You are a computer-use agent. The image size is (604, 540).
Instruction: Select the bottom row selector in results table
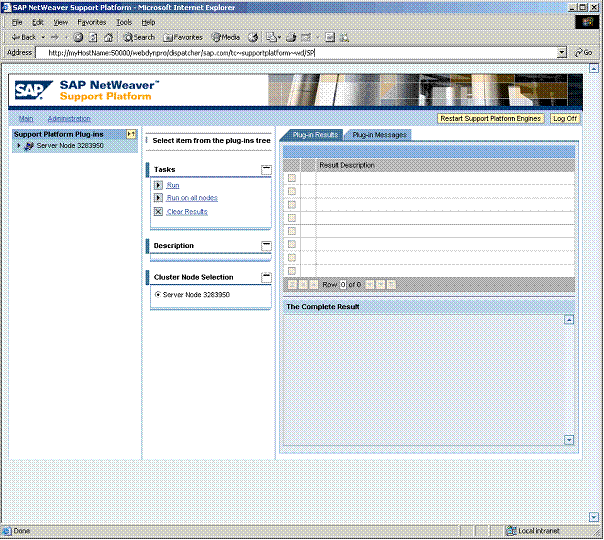click(x=292, y=271)
